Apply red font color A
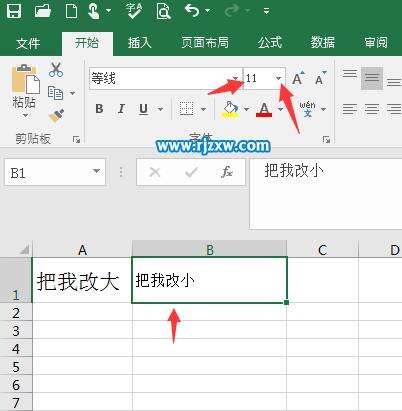The width and height of the screenshot is (402, 411). click(x=264, y=109)
